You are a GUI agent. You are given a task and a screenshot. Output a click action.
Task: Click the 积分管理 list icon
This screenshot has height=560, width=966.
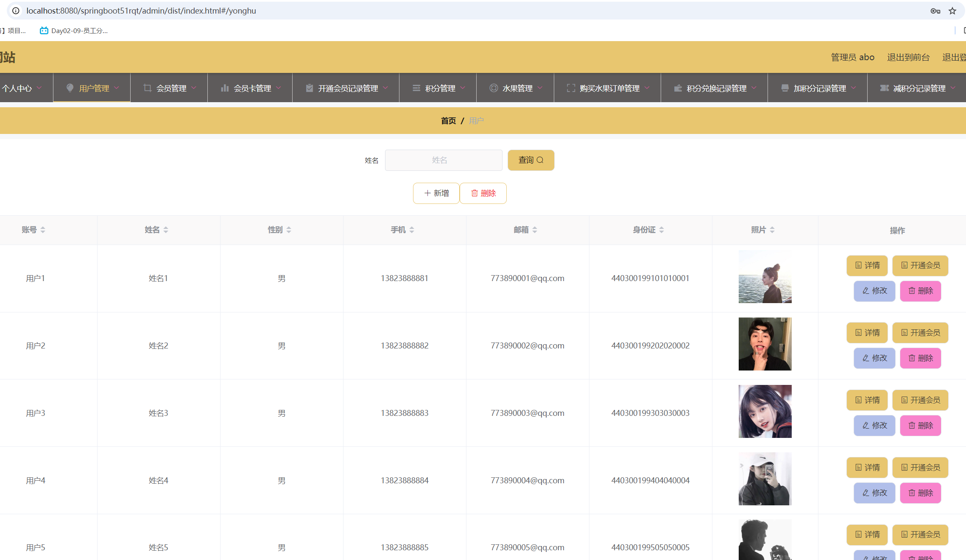[x=416, y=88]
